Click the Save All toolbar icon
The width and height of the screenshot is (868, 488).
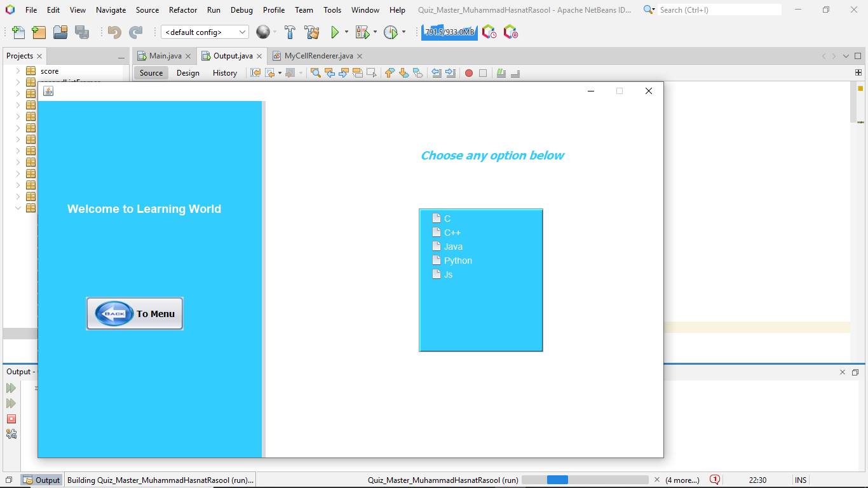[81, 32]
